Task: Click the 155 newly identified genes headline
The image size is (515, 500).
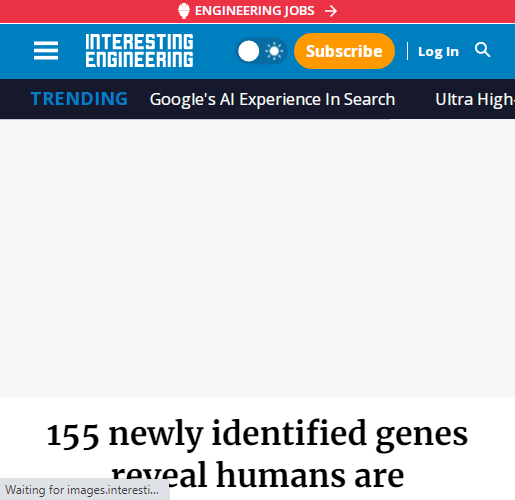Action: [x=257, y=454]
